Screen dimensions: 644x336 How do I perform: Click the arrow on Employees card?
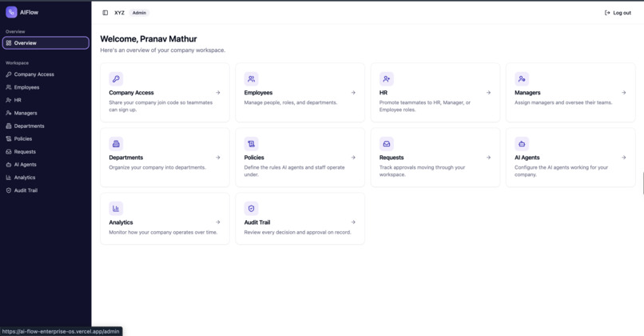pos(353,93)
